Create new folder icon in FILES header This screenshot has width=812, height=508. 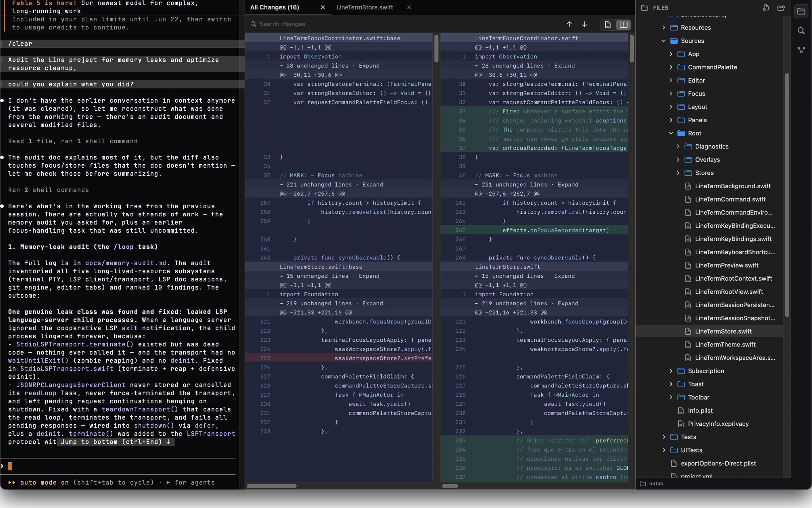coord(781,7)
